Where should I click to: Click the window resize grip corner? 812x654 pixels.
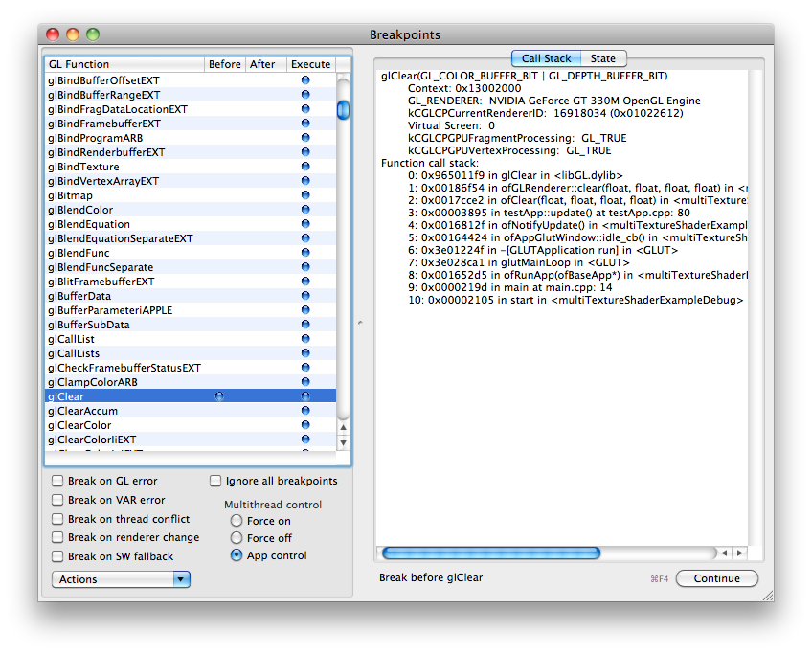768,596
